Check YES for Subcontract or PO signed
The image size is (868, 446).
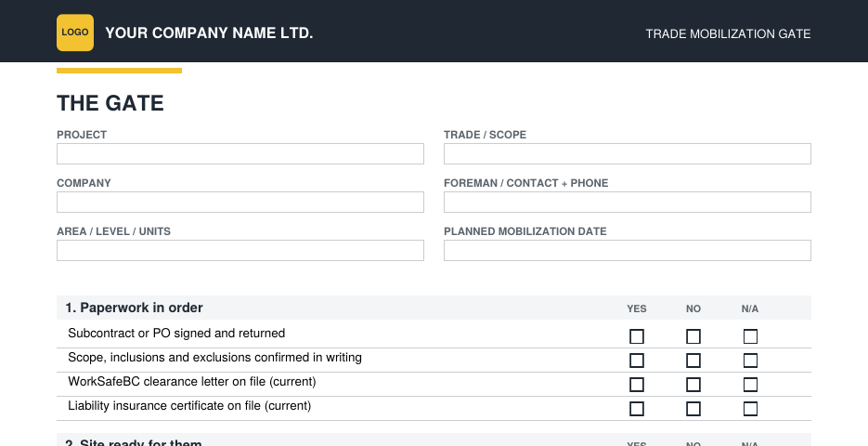tap(637, 336)
